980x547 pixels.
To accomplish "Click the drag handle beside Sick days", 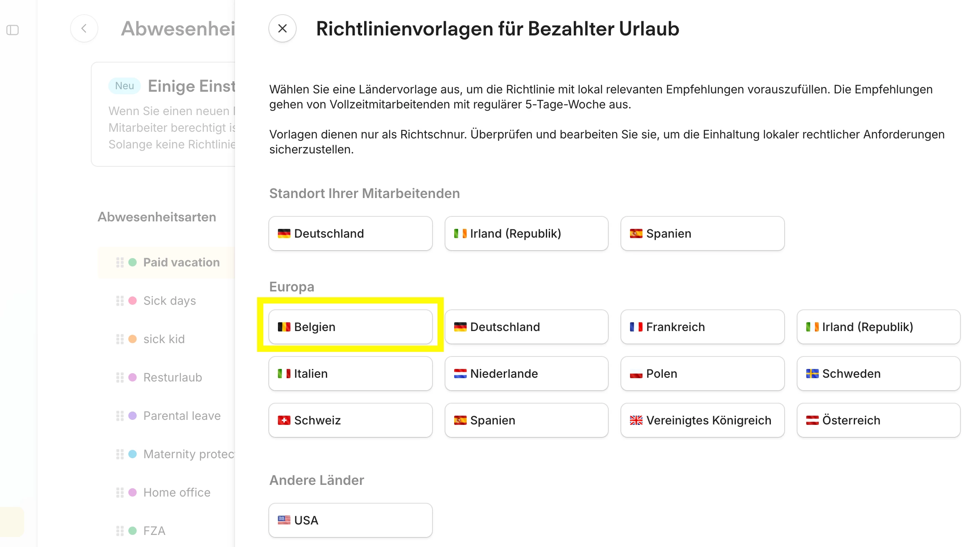I will pyautogui.click(x=120, y=301).
